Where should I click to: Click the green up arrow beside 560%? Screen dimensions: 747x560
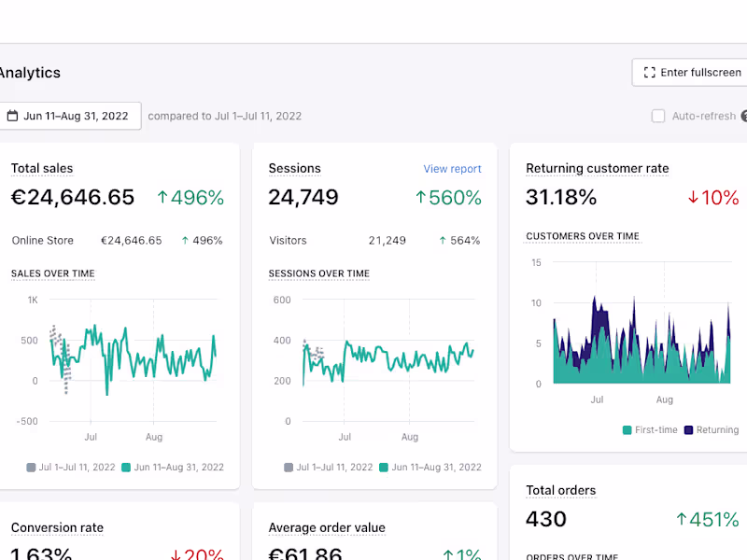[x=420, y=198]
